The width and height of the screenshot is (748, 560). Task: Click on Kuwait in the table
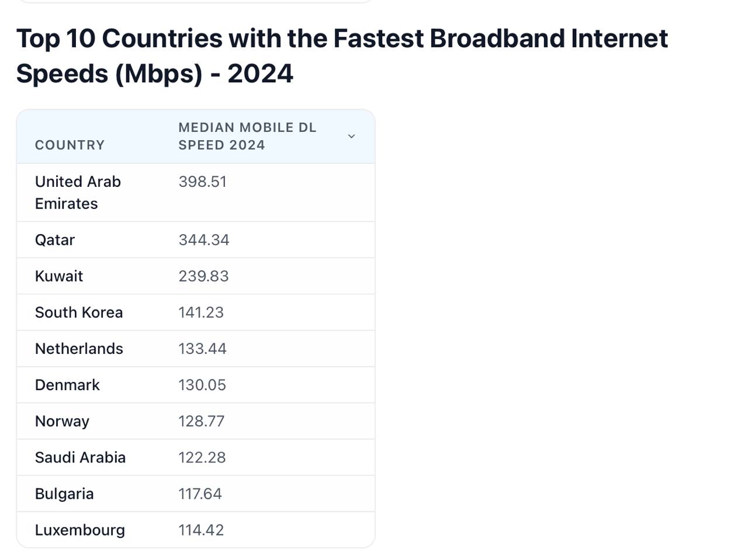(x=59, y=276)
